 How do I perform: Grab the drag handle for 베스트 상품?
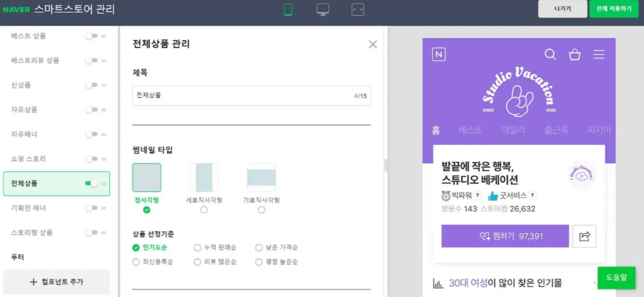coord(103,36)
